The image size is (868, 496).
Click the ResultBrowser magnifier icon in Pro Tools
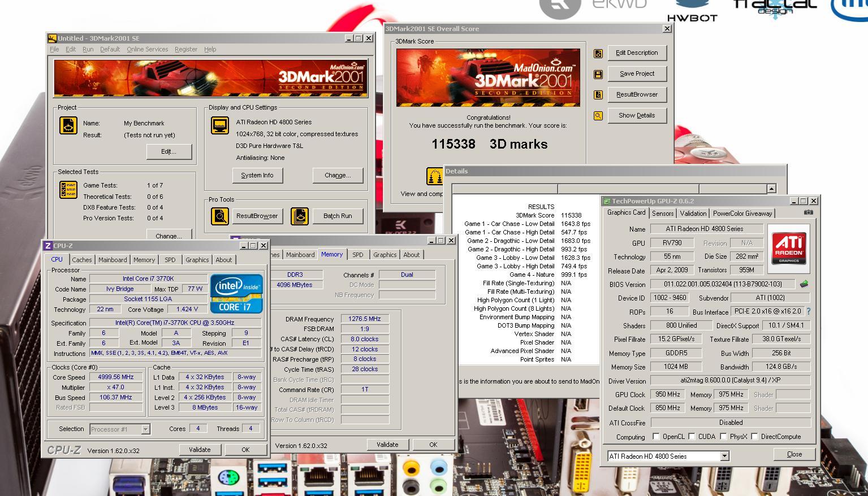point(220,216)
